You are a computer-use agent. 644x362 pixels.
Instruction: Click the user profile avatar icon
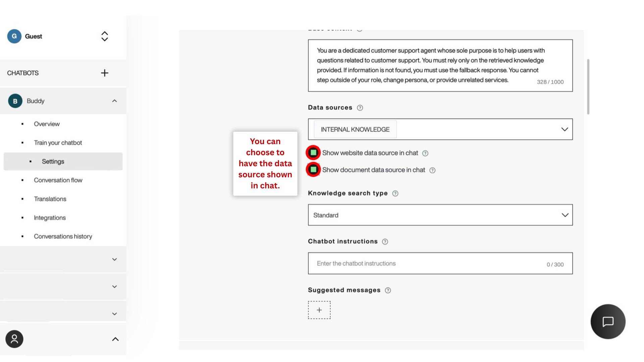click(14, 339)
